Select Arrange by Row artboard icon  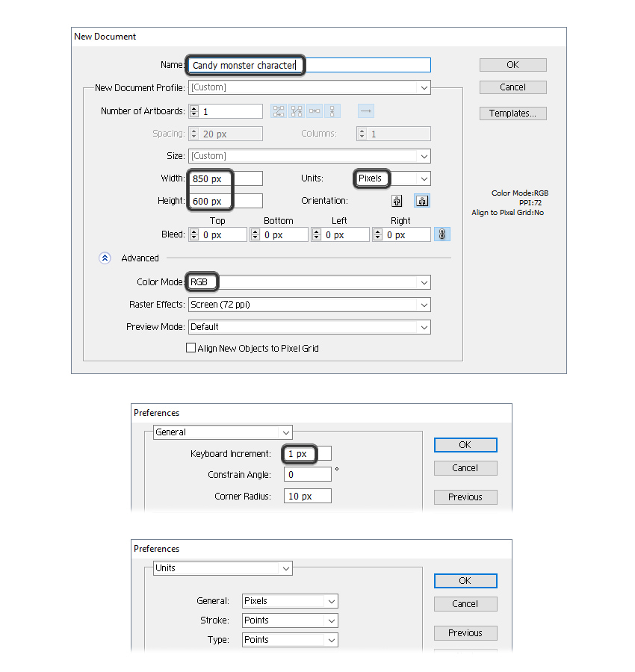tap(315, 111)
